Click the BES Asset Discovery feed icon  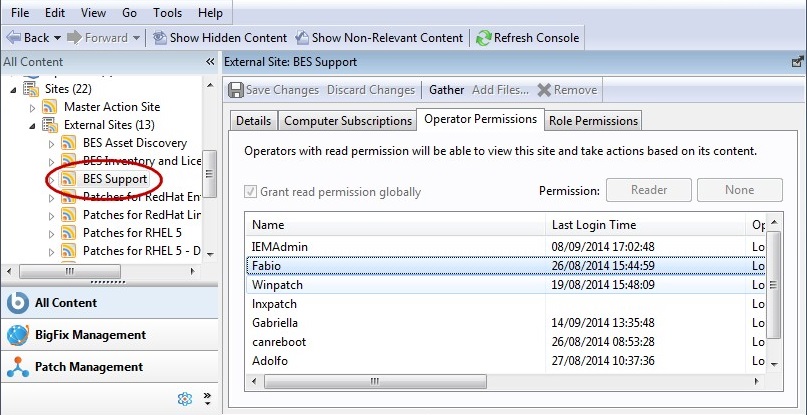pyautogui.click(x=69, y=143)
